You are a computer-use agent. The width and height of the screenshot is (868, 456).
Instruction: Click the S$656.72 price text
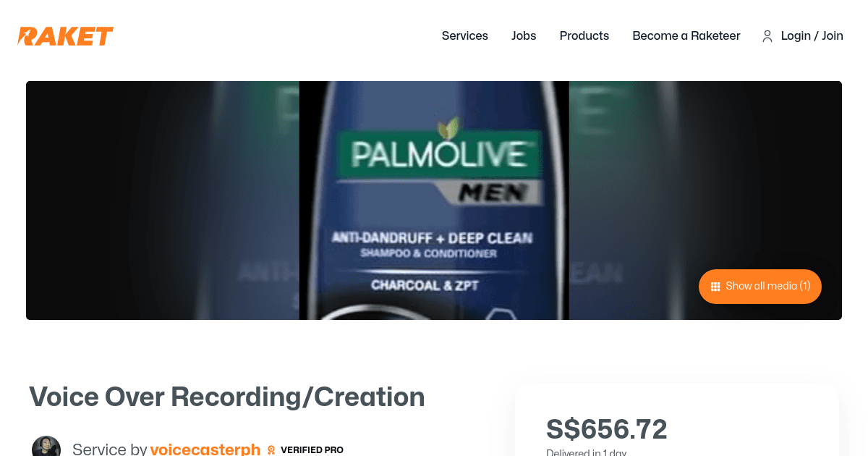click(x=607, y=429)
